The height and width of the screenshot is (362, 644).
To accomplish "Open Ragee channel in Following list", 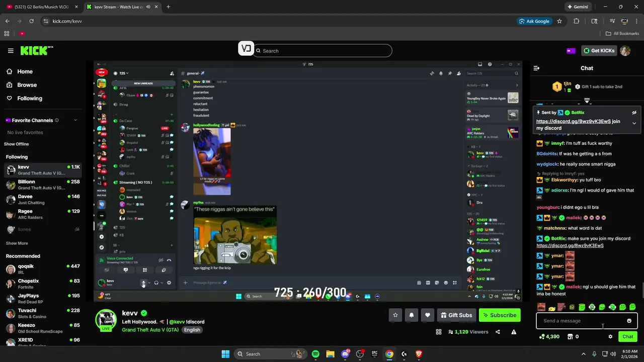I will (x=43, y=214).
